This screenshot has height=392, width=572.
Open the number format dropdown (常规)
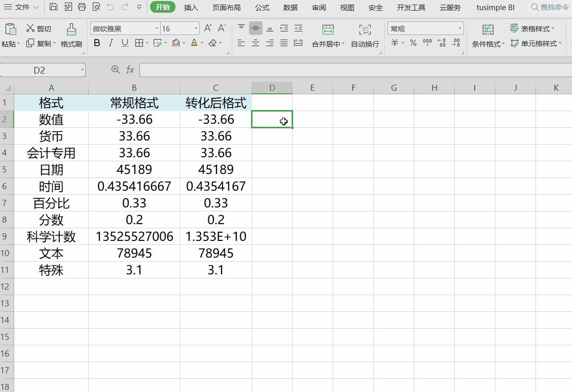tap(460, 29)
